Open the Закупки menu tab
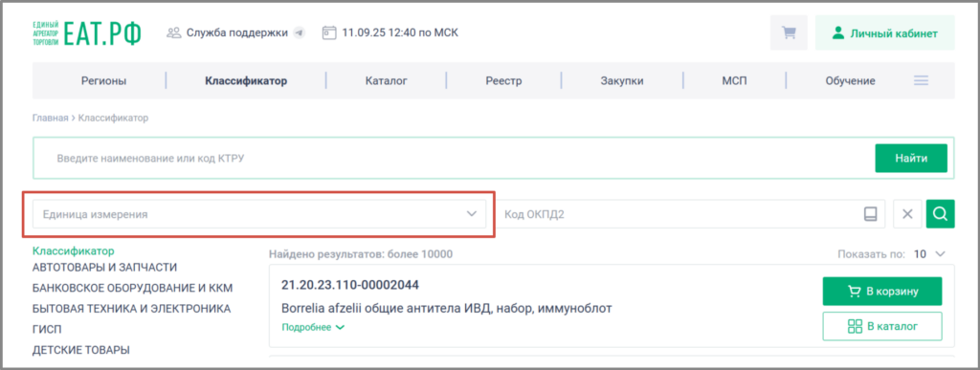The width and height of the screenshot is (980, 370). coord(622,80)
